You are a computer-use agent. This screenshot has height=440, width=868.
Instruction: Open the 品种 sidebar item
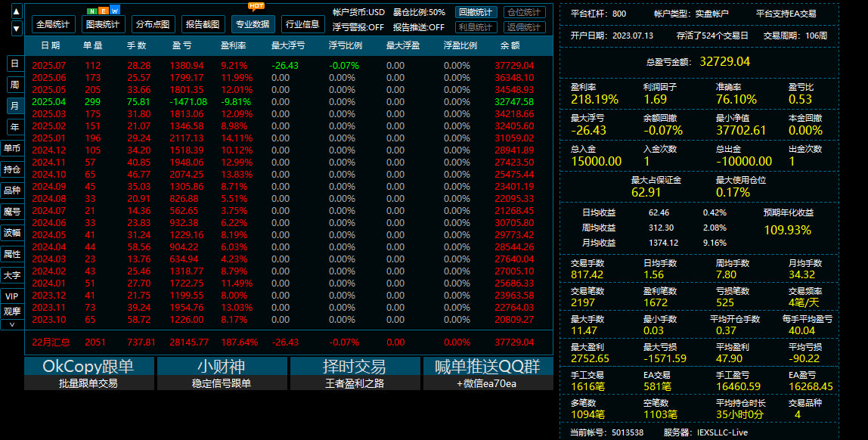click(x=12, y=191)
